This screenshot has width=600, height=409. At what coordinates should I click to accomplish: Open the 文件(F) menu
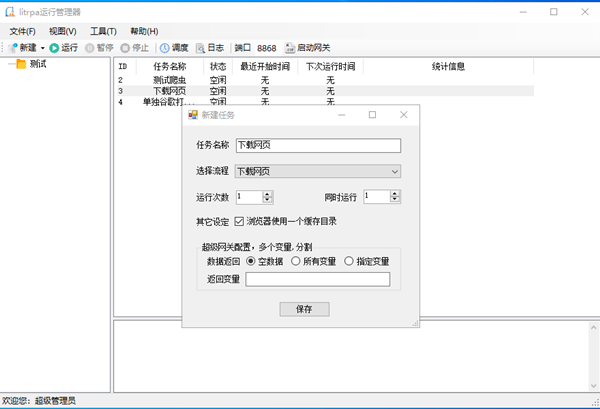coord(22,31)
